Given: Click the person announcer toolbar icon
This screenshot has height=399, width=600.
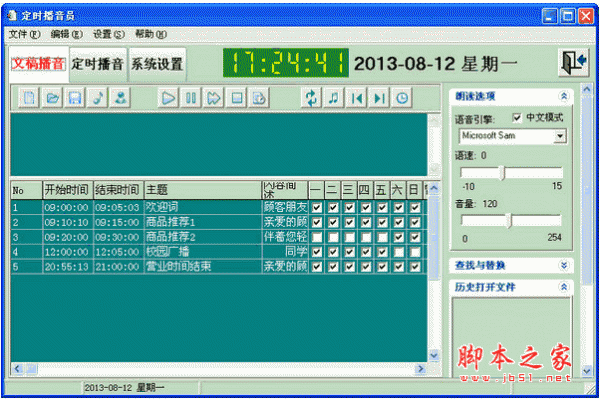Looking at the screenshot, I should click(120, 98).
